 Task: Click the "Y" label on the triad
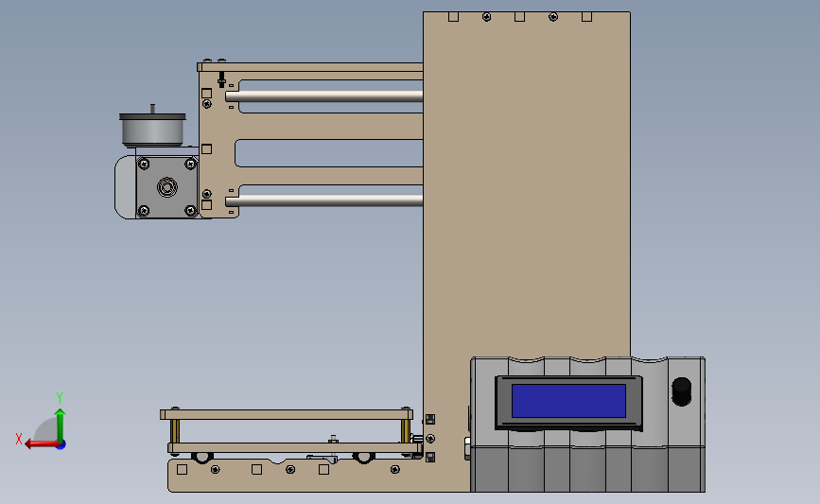point(59,398)
